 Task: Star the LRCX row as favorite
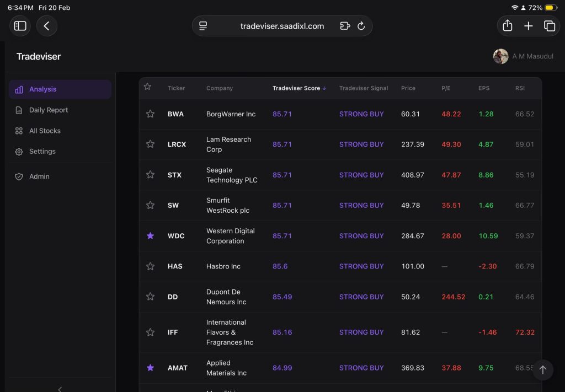[150, 144]
